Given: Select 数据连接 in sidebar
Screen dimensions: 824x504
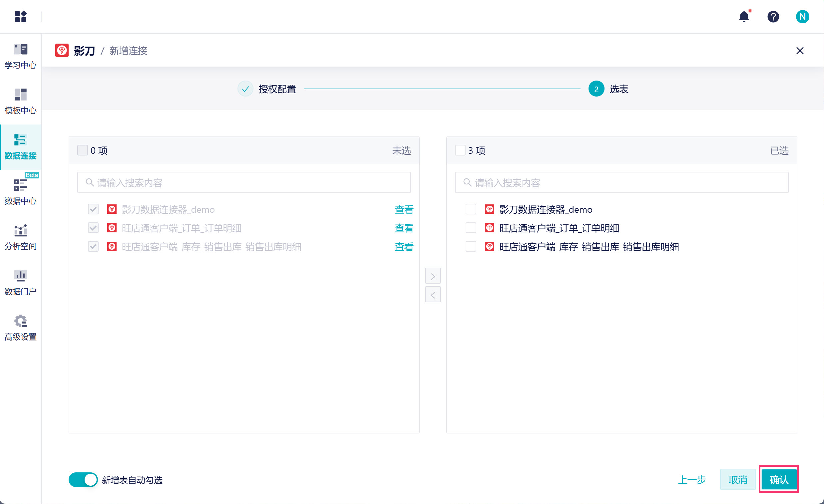Looking at the screenshot, I should (x=20, y=147).
